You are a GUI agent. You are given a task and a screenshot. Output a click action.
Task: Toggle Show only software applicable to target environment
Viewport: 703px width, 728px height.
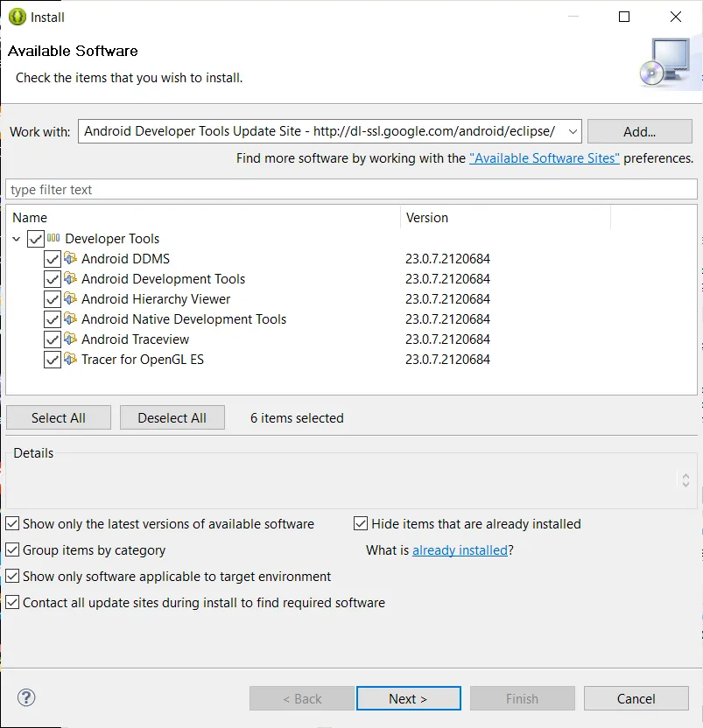coord(12,576)
